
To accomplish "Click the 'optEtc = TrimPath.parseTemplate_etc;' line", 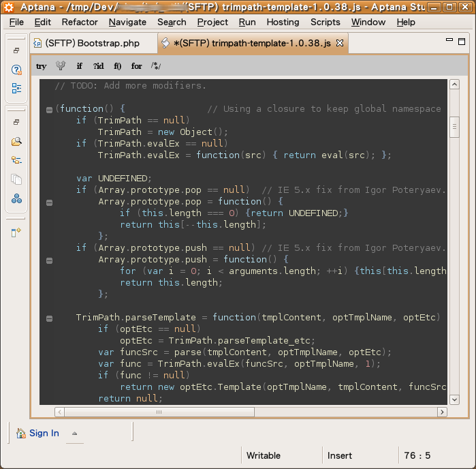I will coord(217,341).
